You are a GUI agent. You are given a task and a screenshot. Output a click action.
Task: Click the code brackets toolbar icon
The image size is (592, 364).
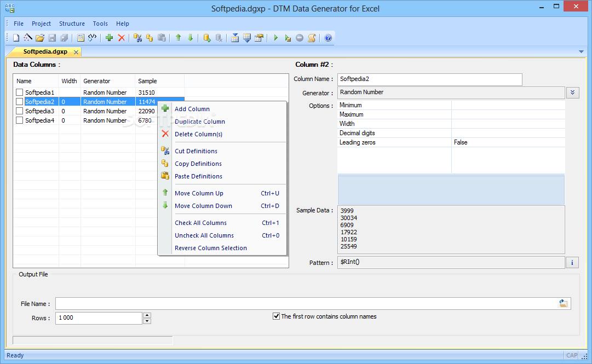click(92, 38)
